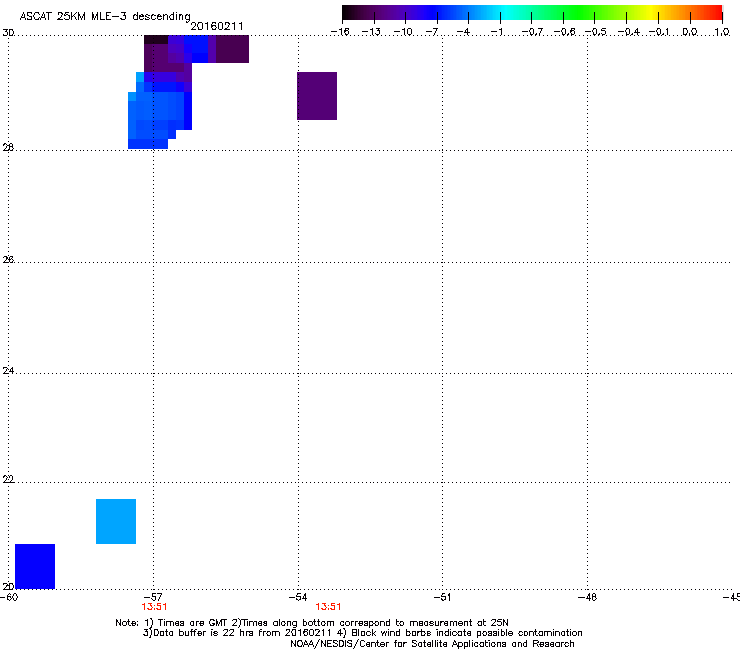The width and height of the screenshot is (740, 650).
Task: Click the -0.1 color scale label
Action: pyautogui.click(x=659, y=32)
